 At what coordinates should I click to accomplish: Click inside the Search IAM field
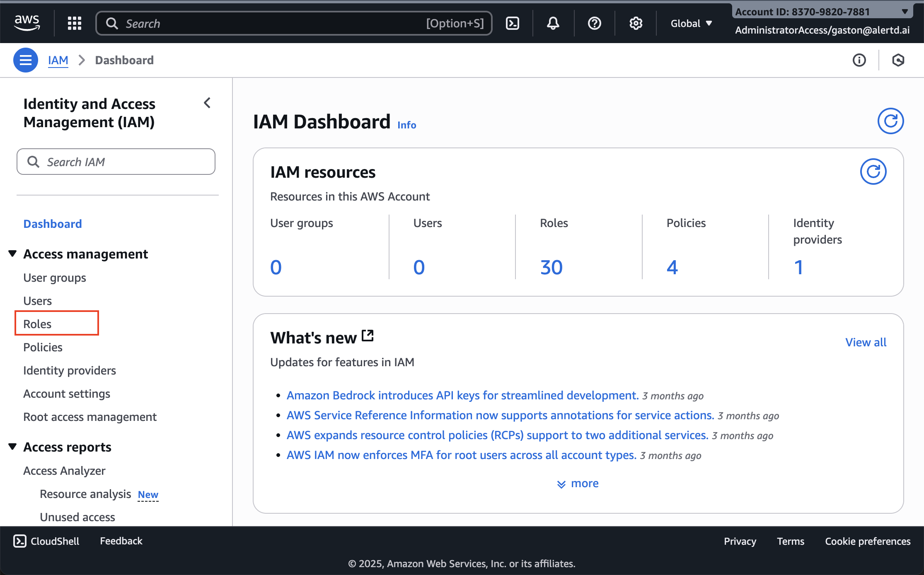(116, 162)
